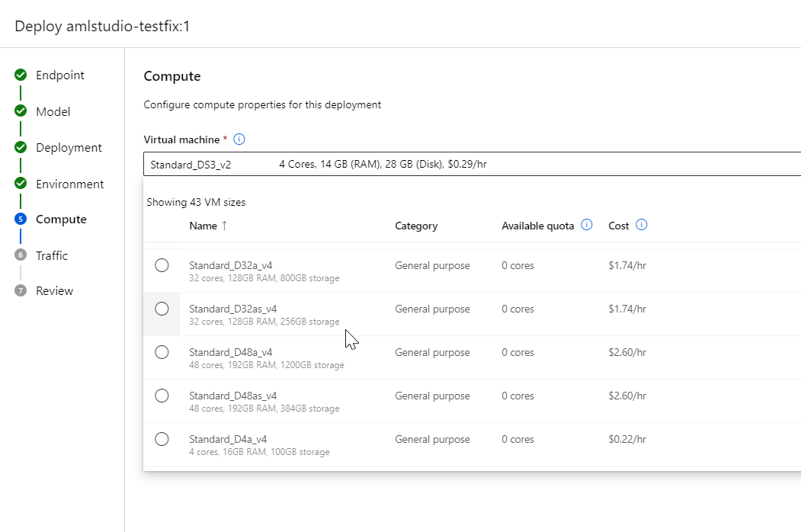
Task: Sort by the Name column header
Action: pyautogui.click(x=203, y=226)
